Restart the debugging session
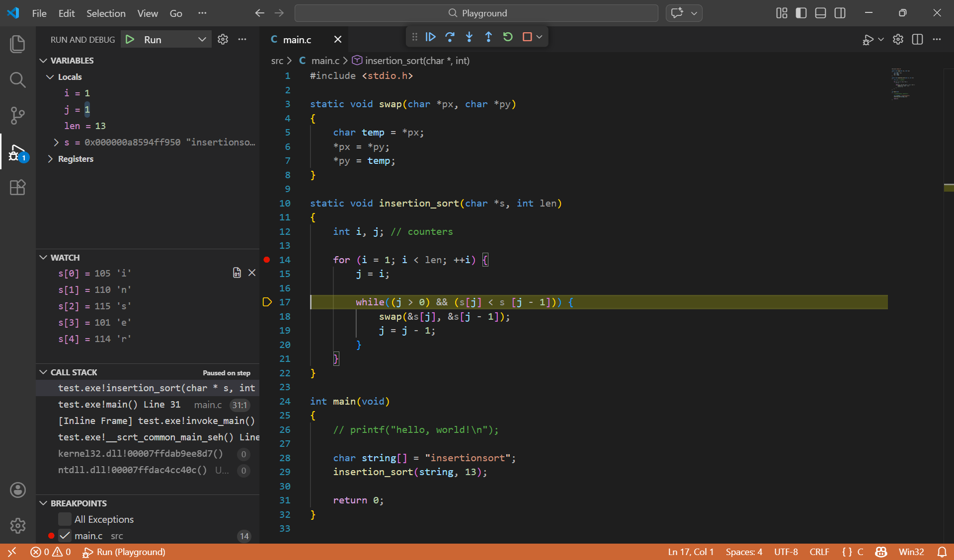Viewport: 954px width, 560px height. [x=508, y=37]
